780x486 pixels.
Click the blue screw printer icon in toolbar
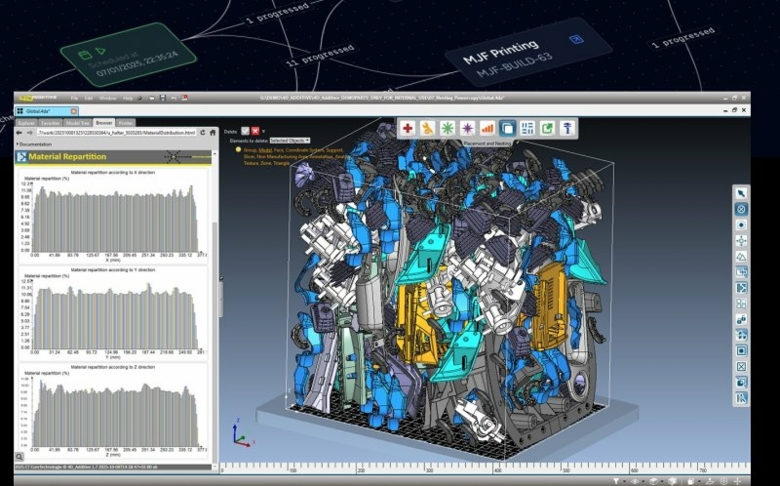click(x=567, y=128)
